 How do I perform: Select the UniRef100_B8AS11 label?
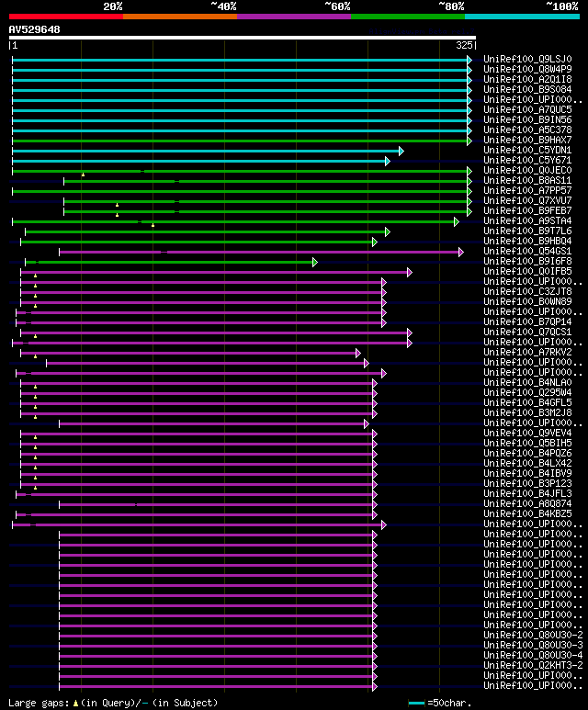527,181
